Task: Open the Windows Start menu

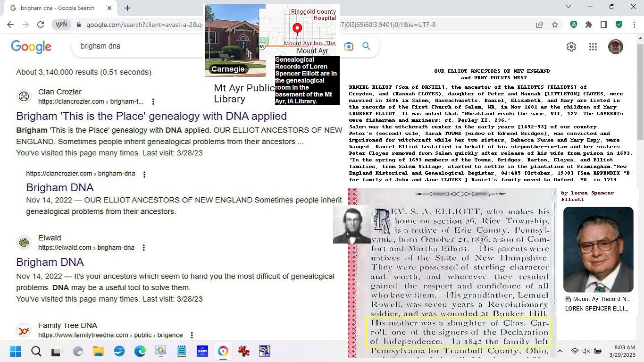Action: 15,351
